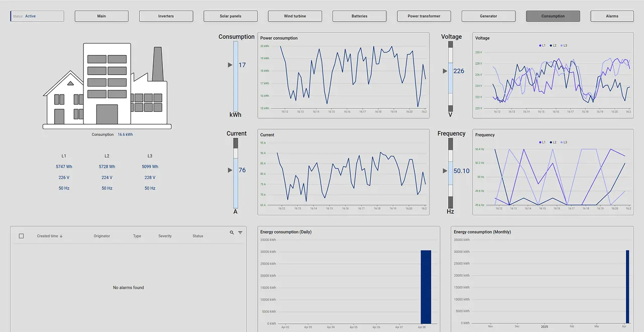Open the alarm filter icon
The width and height of the screenshot is (644, 332).
click(x=240, y=233)
